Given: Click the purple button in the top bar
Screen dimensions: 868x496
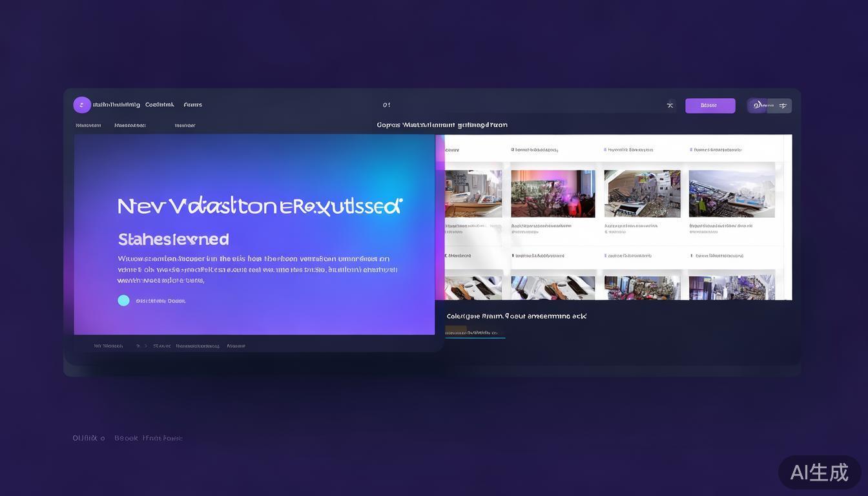Looking at the screenshot, I should point(710,105).
